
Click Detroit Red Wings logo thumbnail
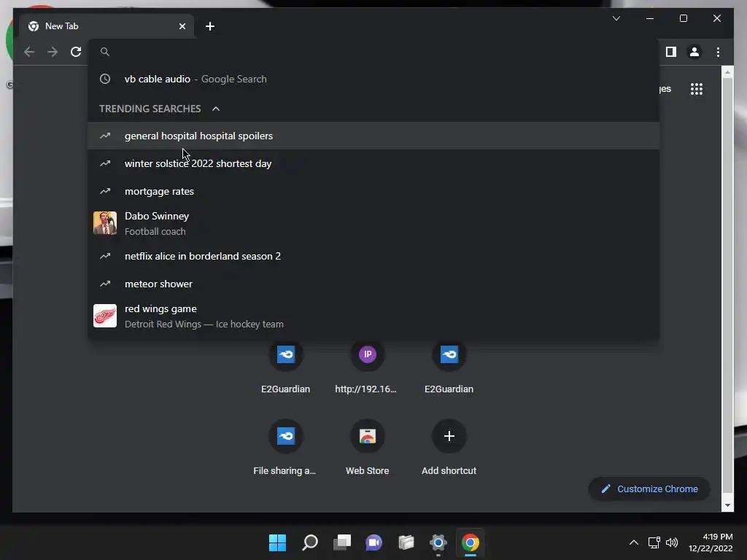(x=105, y=316)
